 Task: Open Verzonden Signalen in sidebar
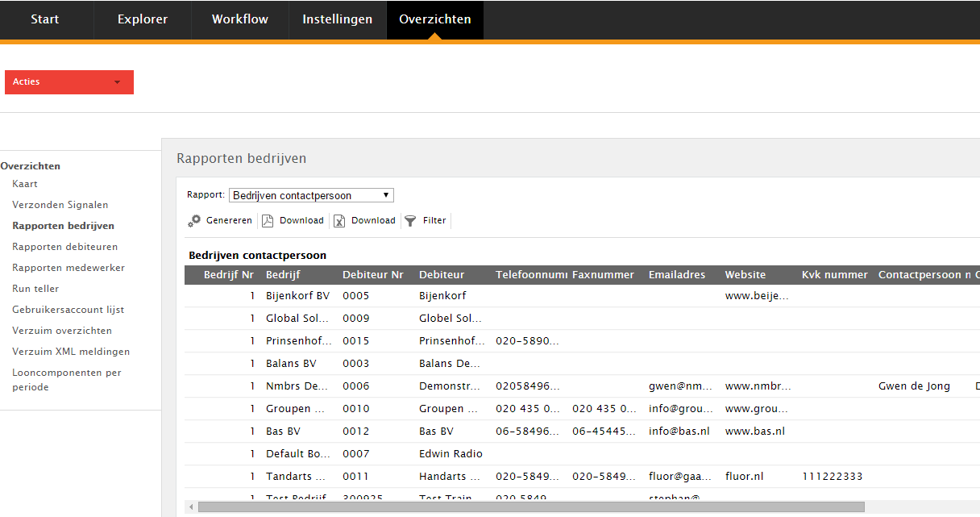tap(60, 205)
